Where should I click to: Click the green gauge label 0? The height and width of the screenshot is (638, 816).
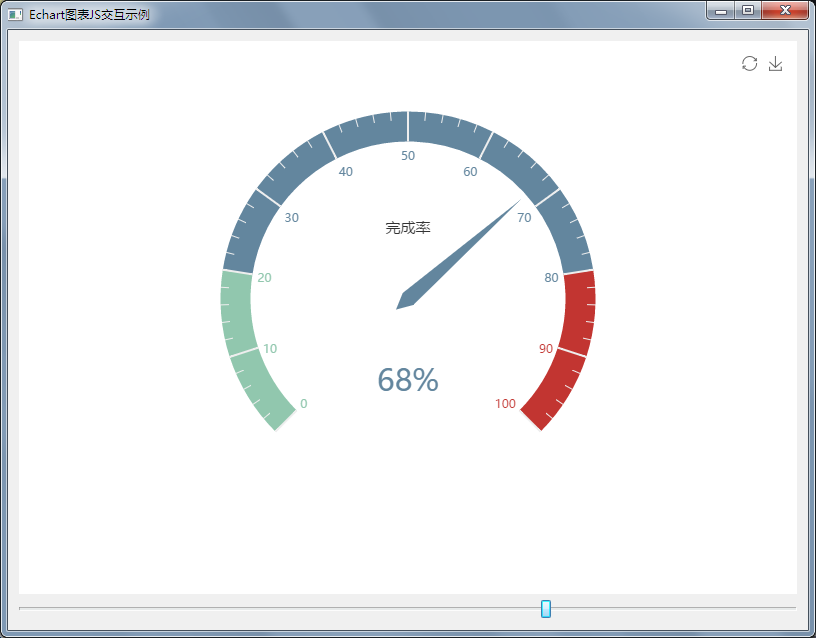point(304,404)
